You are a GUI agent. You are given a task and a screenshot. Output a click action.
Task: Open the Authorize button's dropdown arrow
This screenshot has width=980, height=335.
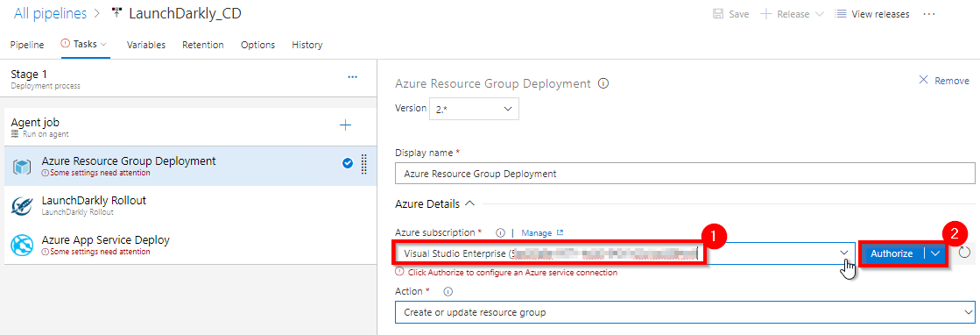[934, 253]
